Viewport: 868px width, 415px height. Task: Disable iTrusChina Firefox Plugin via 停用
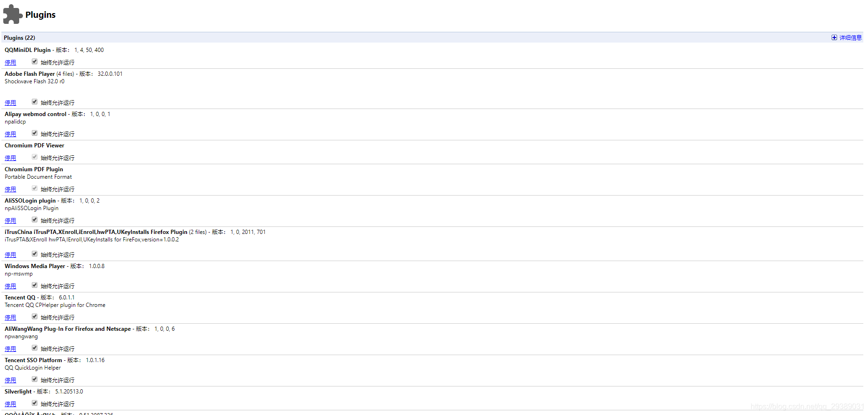pyautogui.click(x=10, y=255)
